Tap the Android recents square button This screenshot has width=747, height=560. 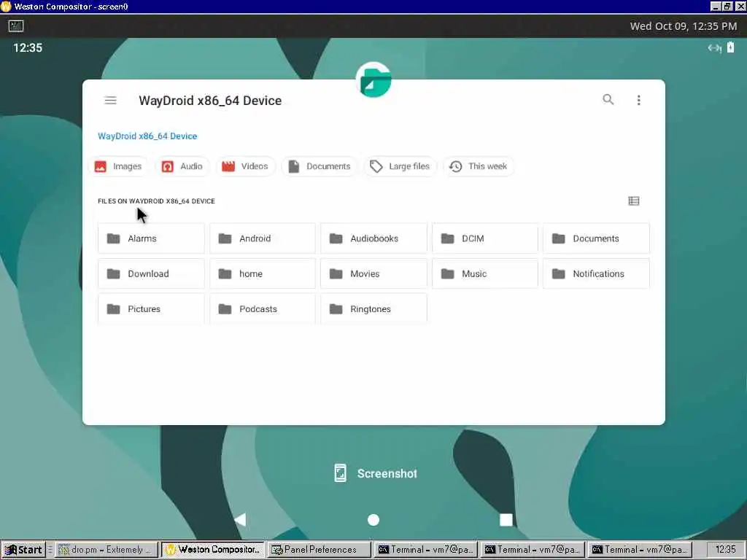coord(506,520)
